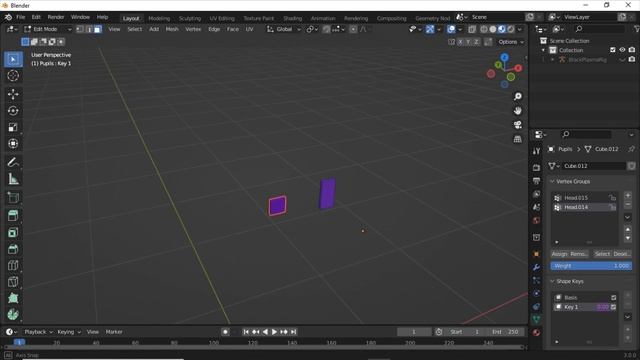Toggle the camera view icon
The height and width of the screenshot is (360, 640).
tap(518, 125)
